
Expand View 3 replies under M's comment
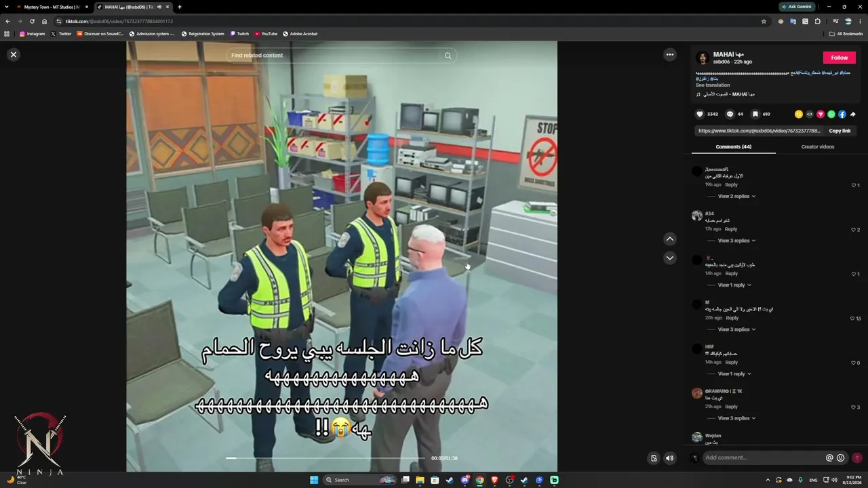736,329
